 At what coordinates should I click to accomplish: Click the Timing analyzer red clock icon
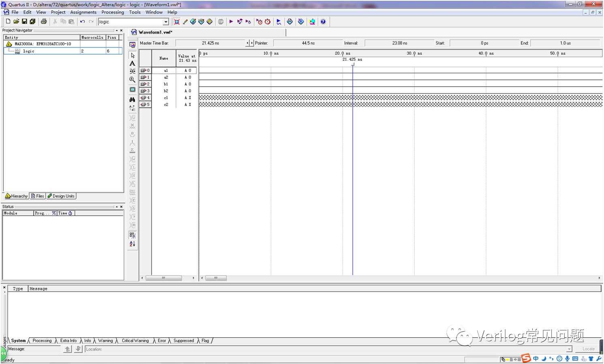click(x=268, y=21)
